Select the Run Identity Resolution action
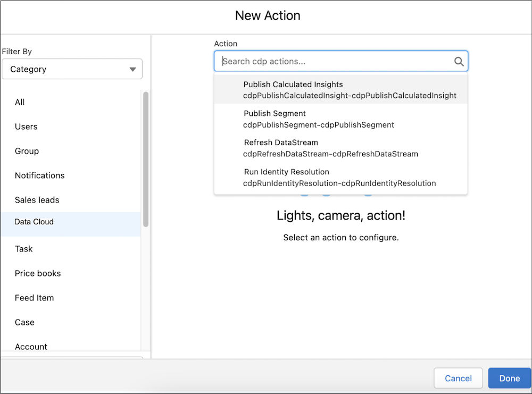 pos(340,178)
